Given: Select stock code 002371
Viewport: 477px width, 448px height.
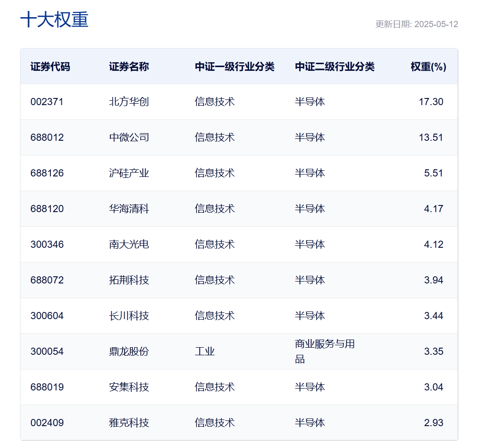Looking at the screenshot, I should pyautogui.click(x=47, y=102).
